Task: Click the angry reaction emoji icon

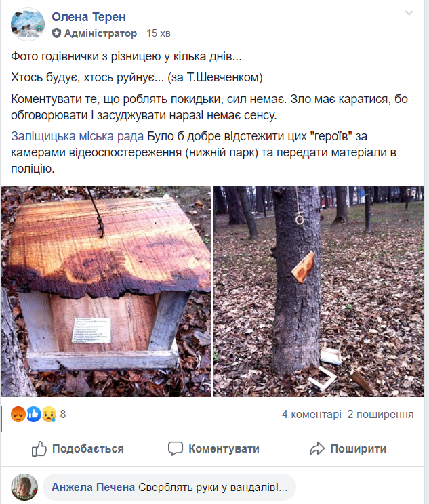Action: click(18, 414)
